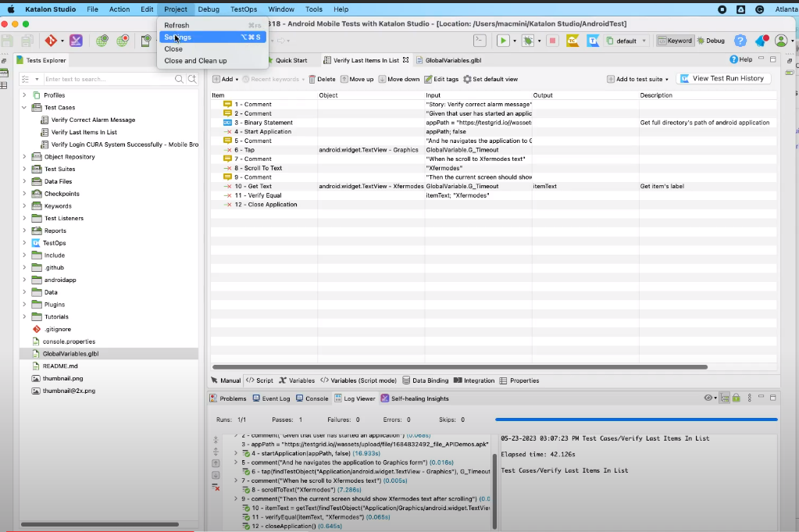The width and height of the screenshot is (799, 532).
Task: Open the announcements megaphone icon
Action: coord(762,41)
